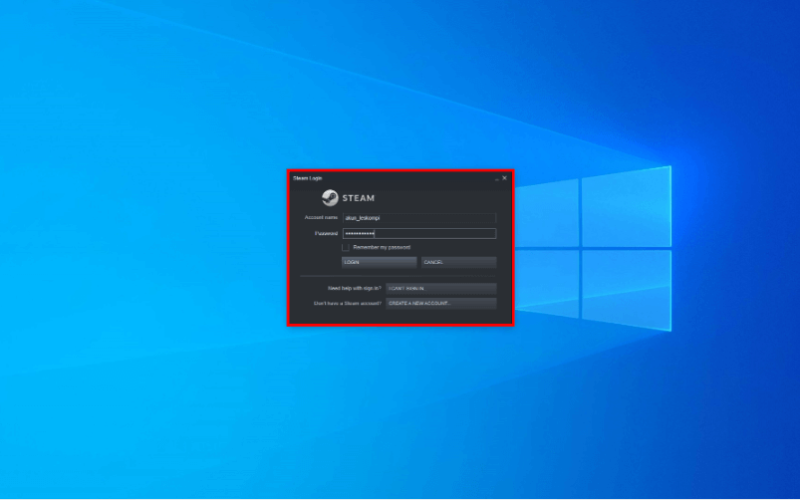Click Create a new account button
Screen dimensions: 800x500
[x=441, y=303]
